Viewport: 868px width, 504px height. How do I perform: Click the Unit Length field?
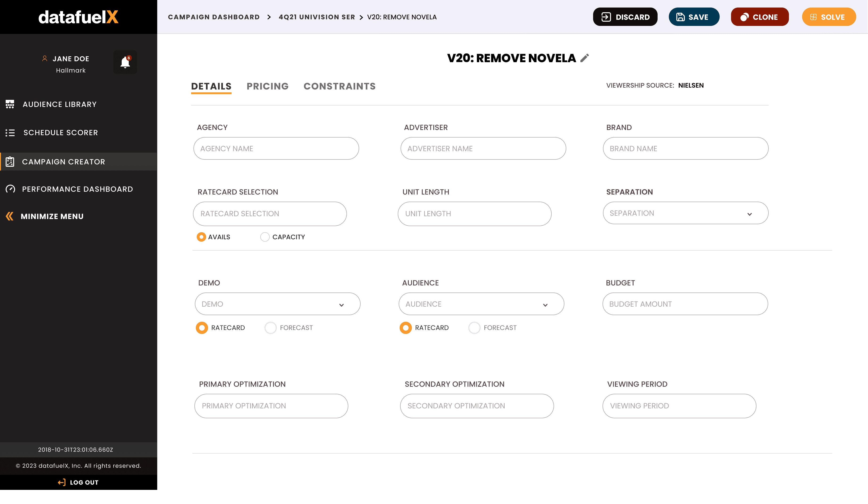[475, 214]
